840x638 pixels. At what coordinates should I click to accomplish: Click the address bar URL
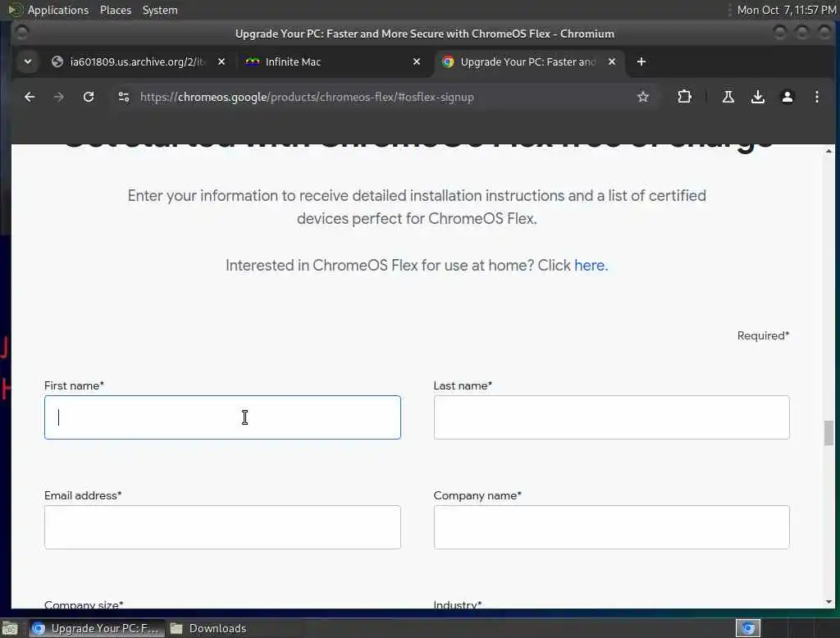(307, 97)
